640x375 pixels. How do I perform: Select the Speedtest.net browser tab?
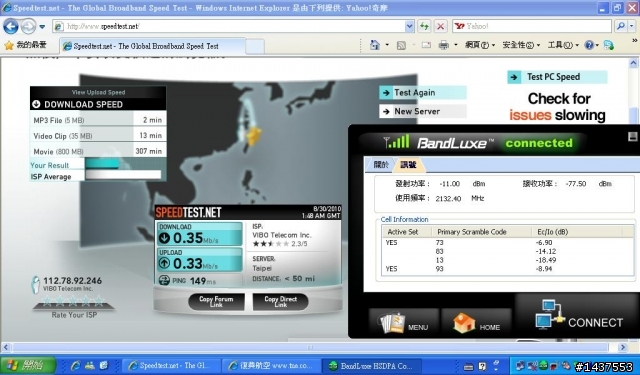coord(152,46)
